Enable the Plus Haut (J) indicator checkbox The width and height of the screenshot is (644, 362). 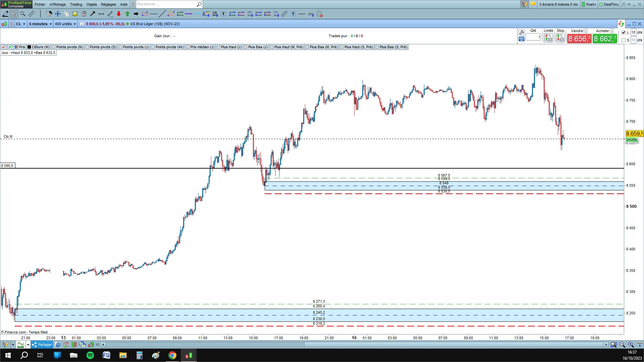coord(219,47)
